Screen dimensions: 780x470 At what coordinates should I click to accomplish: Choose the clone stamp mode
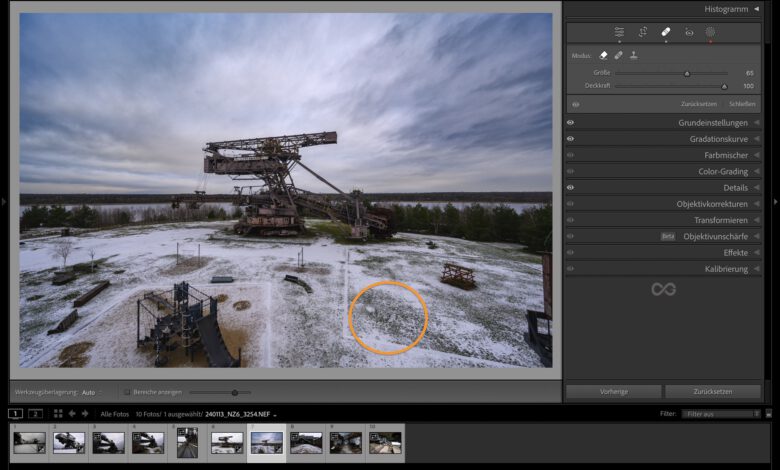coord(633,56)
